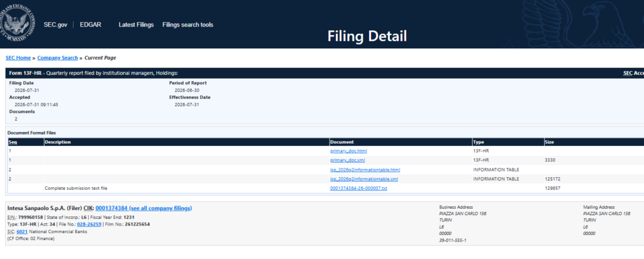The height and width of the screenshot is (259, 644).
Task: Select the Filing Date value 2026-07-31
Action: point(27,91)
